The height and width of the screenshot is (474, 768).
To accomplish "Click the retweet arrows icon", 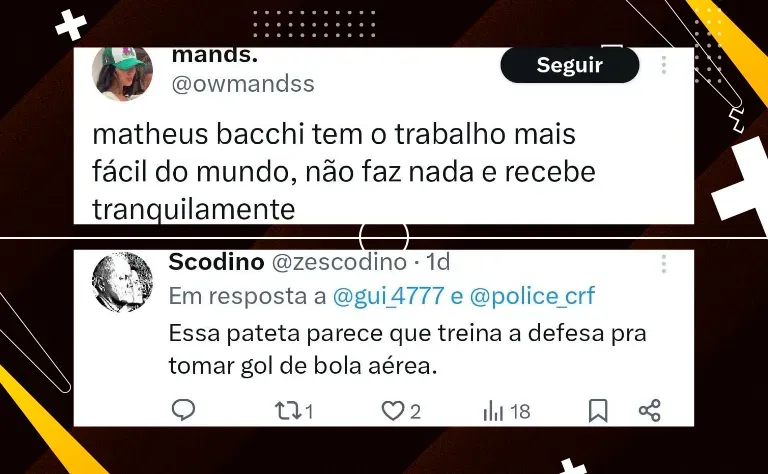I will 288,411.
